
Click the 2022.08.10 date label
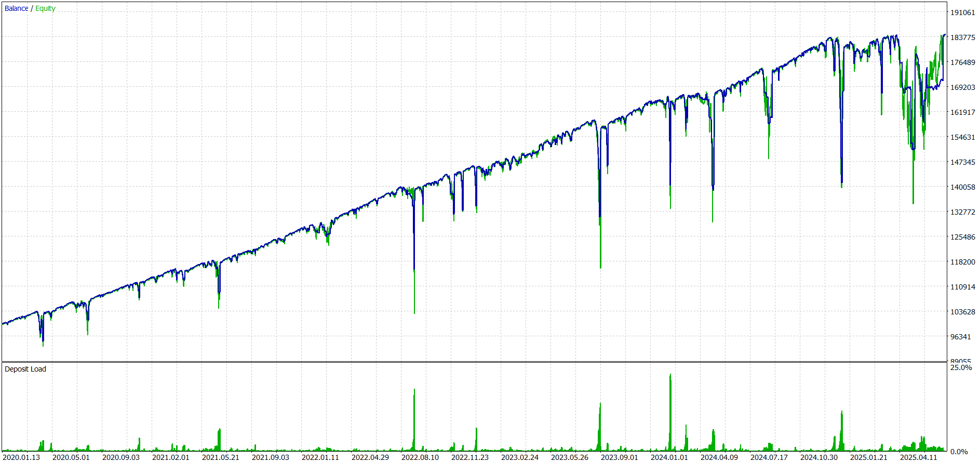pyautogui.click(x=420, y=457)
